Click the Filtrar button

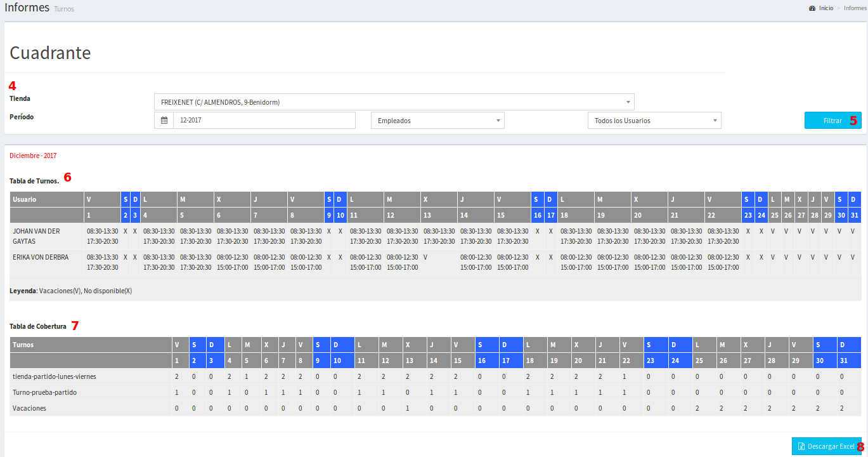click(x=832, y=121)
